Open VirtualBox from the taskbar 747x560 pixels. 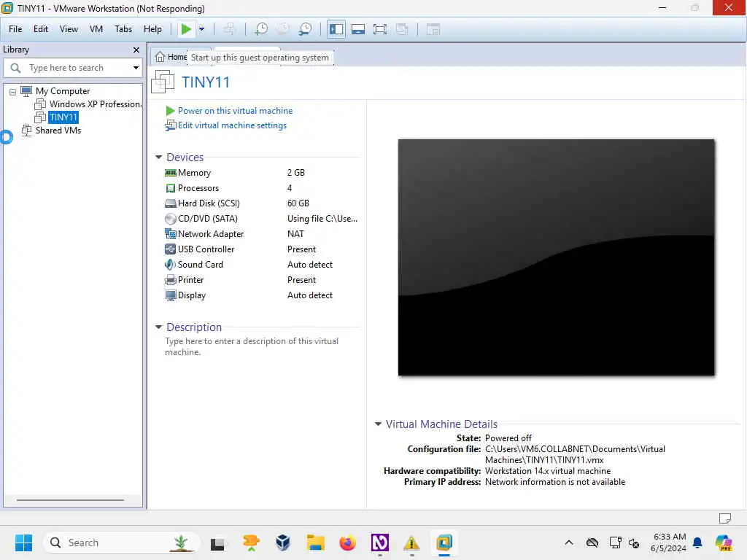pos(283,542)
